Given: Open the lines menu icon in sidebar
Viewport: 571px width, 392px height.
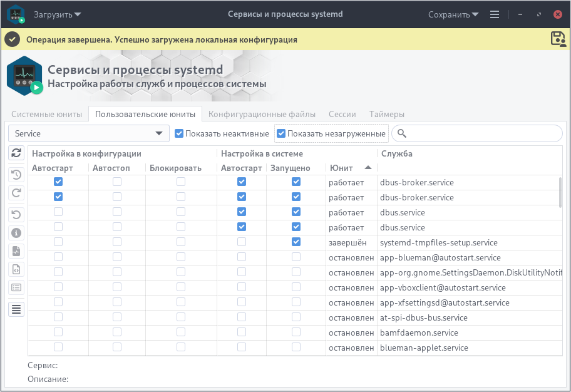Looking at the screenshot, I should tap(17, 309).
